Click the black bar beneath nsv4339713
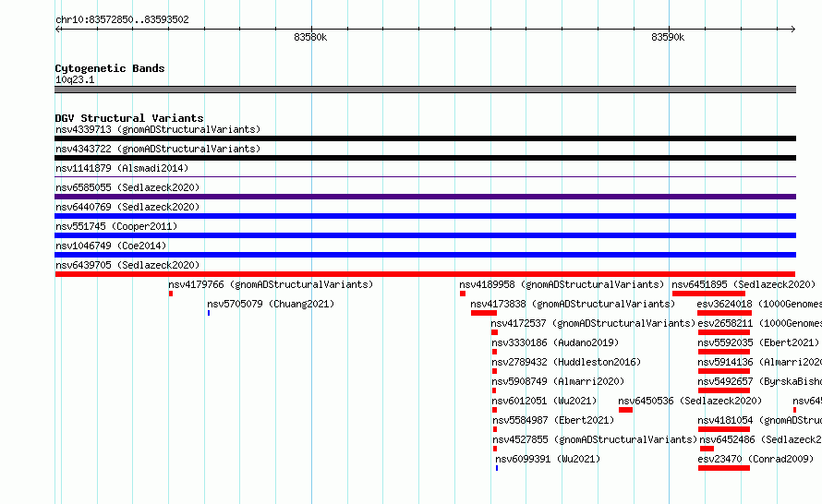This screenshot has height=504, width=822. click(425, 138)
